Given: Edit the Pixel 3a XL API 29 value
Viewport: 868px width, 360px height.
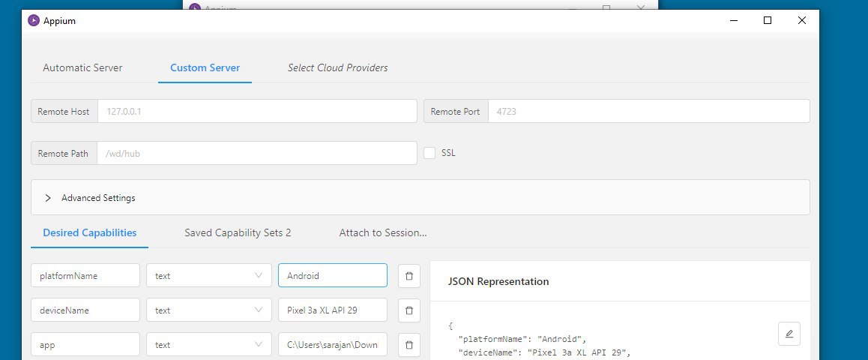Looking at the screenshot, I should (333, 310).
